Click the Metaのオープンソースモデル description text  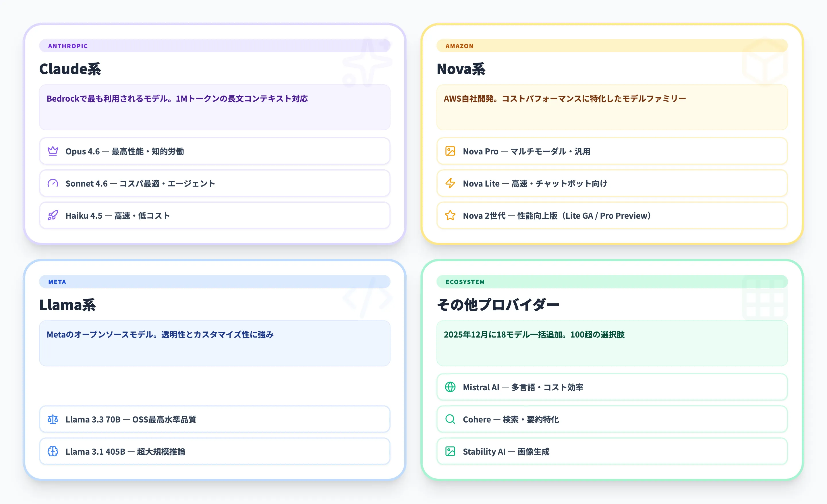[160, 335]
